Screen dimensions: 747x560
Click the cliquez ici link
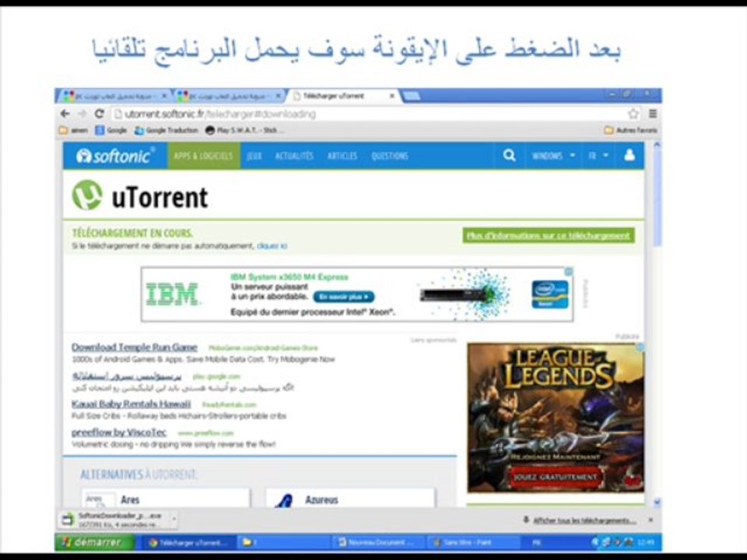pyautogui.click(x=272, y=247)
